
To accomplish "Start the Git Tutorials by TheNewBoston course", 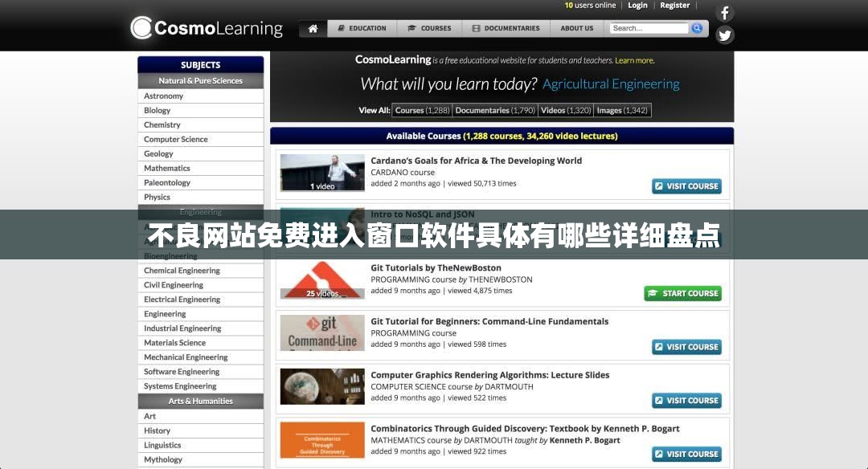I will [683, 294].
